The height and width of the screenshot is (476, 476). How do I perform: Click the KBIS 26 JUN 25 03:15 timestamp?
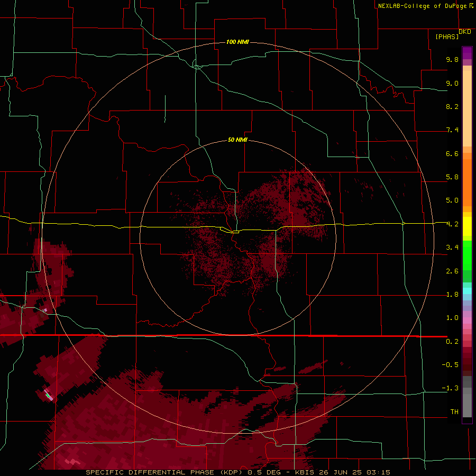coord(342,472)
